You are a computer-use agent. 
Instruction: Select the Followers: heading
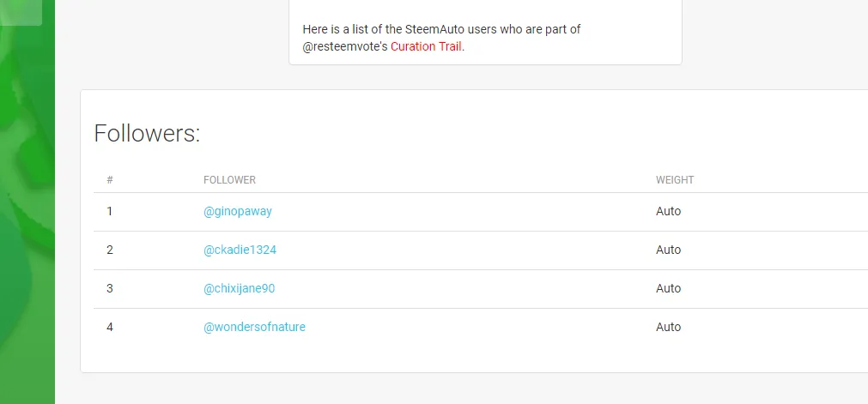pyautogui.click(x=147, y=134)
